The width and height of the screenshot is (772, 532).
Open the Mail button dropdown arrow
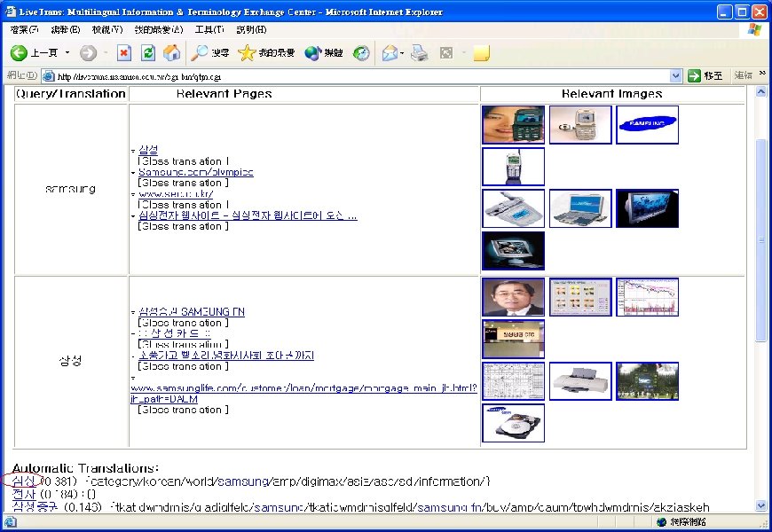402,52
